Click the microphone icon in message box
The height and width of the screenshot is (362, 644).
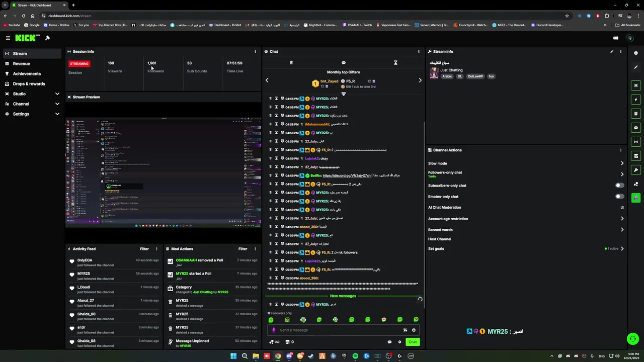click(x=274, y=330)
